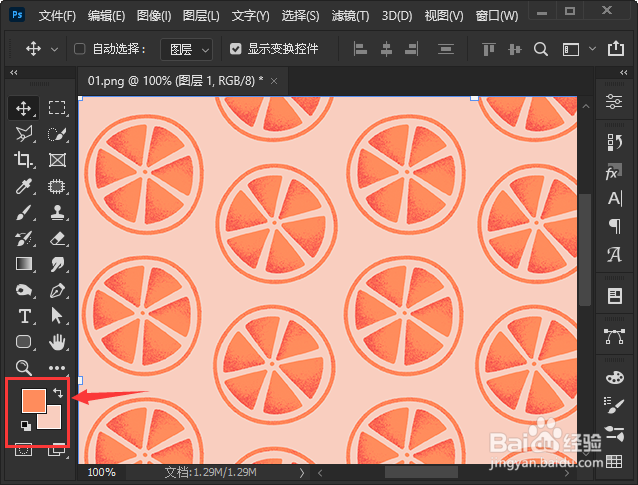This screenshot has width=638, height=485.
Task: Select the History Brush tool
Action: point(23,238)
